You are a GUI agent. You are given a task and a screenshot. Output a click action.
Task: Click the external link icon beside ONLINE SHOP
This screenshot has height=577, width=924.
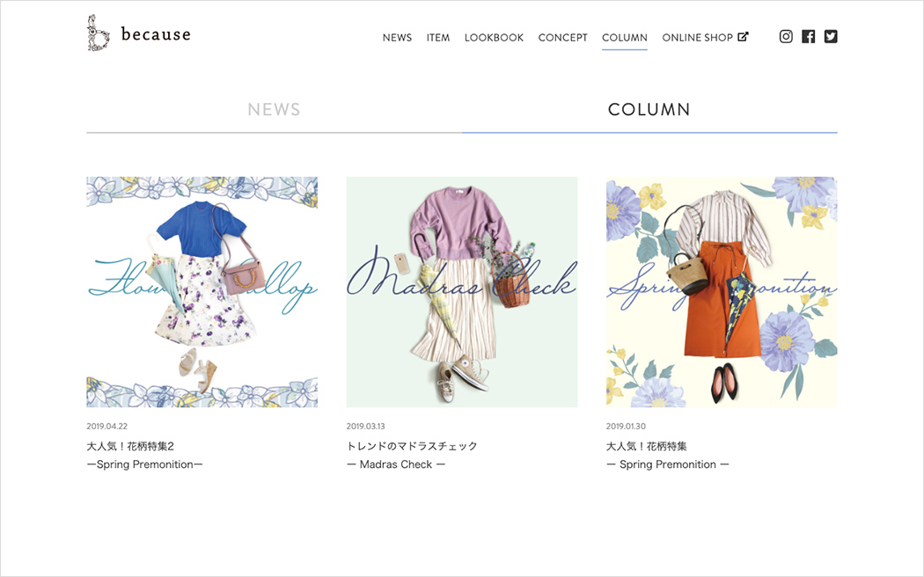point(743,37)
